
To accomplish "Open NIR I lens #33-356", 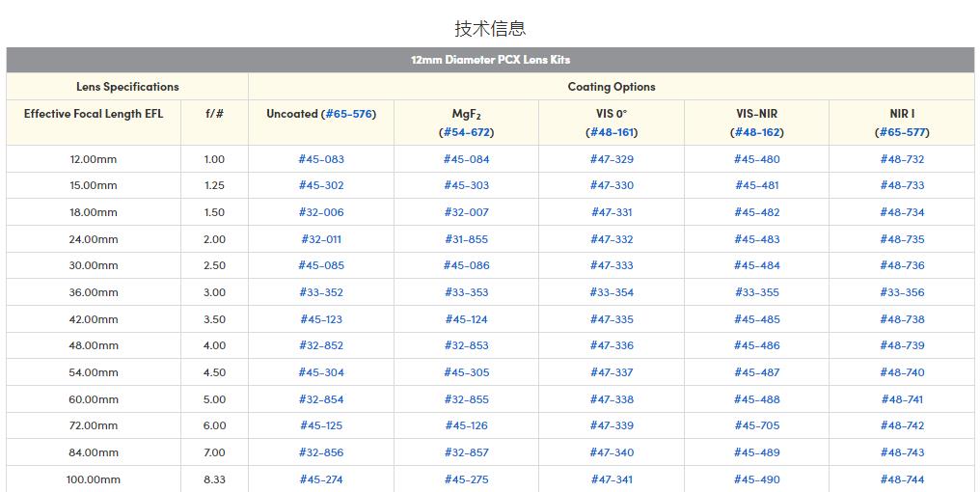I will [x=902, y=292].
